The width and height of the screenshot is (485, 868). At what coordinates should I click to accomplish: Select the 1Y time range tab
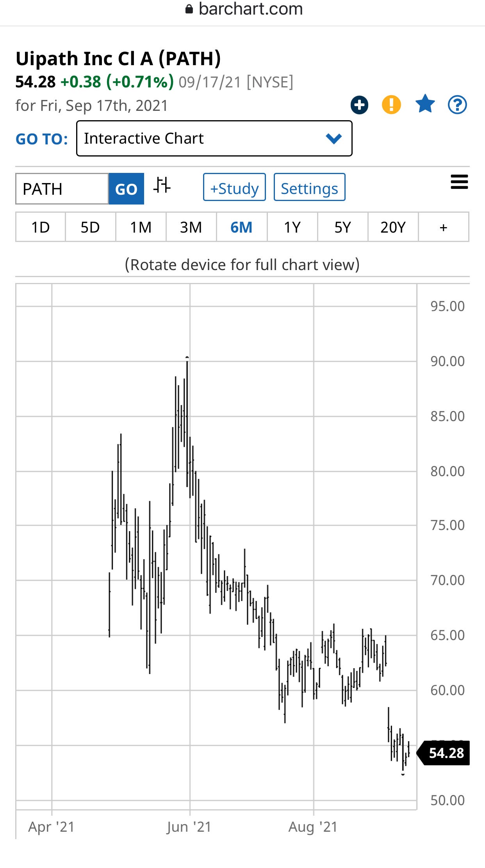[x=292, y=227]
